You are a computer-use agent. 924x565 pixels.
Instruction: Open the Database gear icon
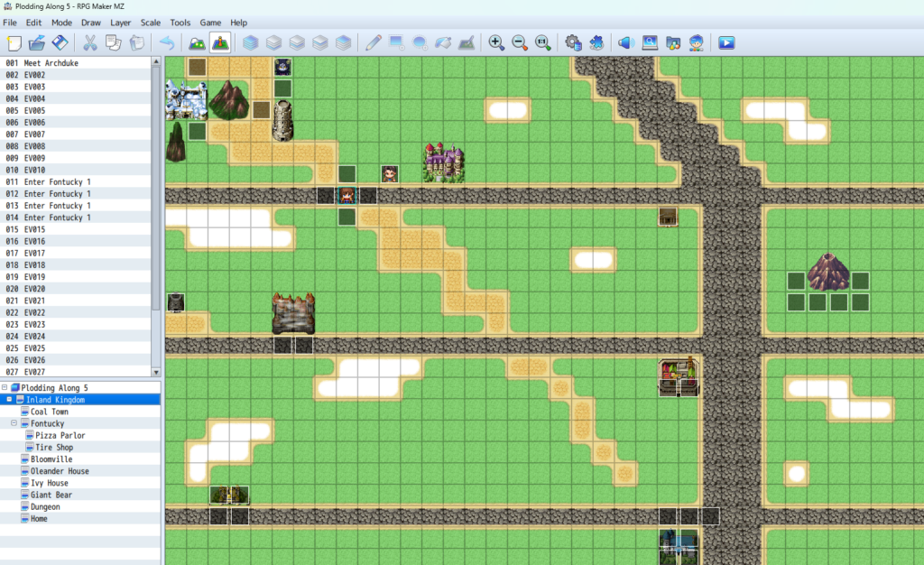(x=573, y=43)
